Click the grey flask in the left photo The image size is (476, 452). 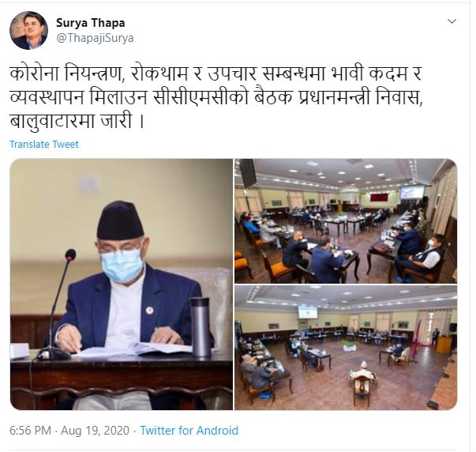point(201,327)
